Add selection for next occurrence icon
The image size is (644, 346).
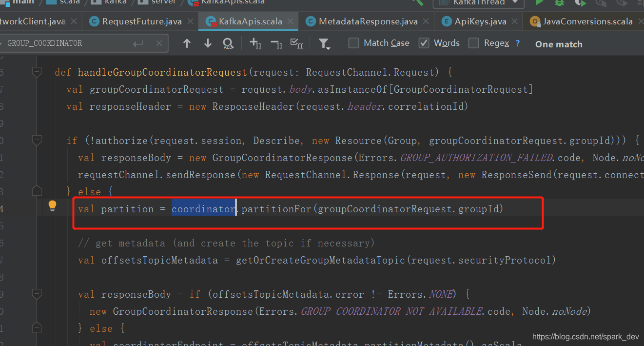pyautogui.click(x=256, y=43)
